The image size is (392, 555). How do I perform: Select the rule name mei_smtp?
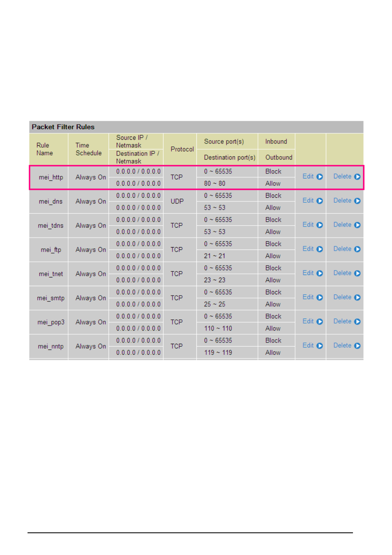coord(51,298)
